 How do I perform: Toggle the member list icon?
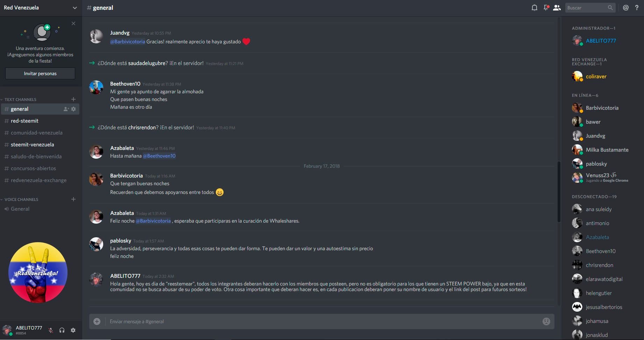[x=557, y=8]
